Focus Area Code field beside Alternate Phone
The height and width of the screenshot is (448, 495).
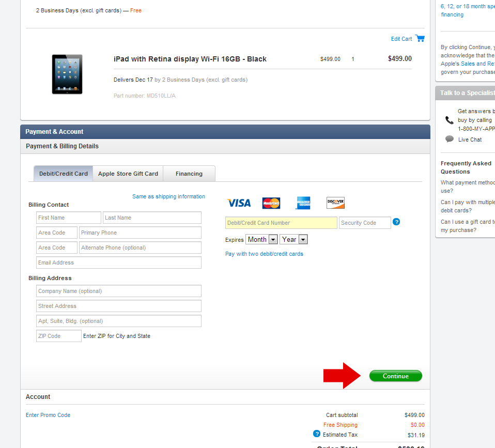(x=56, y=248)
